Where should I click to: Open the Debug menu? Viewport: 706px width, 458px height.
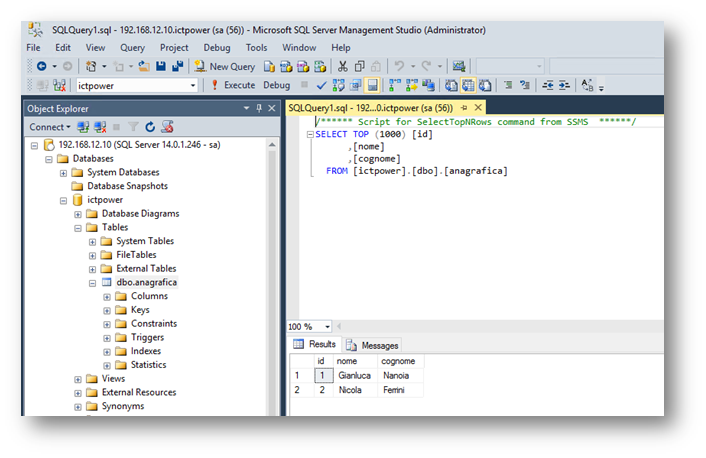coord(217,47)
